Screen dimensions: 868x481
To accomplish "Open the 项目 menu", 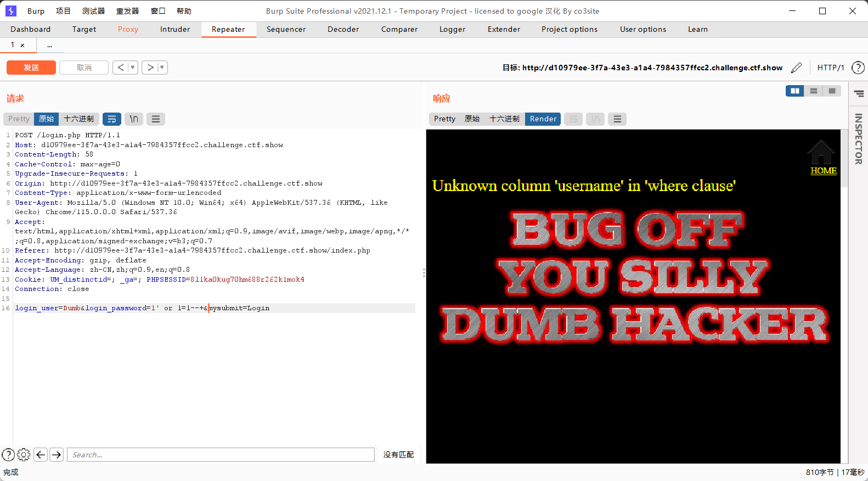I will pos(63,11).
